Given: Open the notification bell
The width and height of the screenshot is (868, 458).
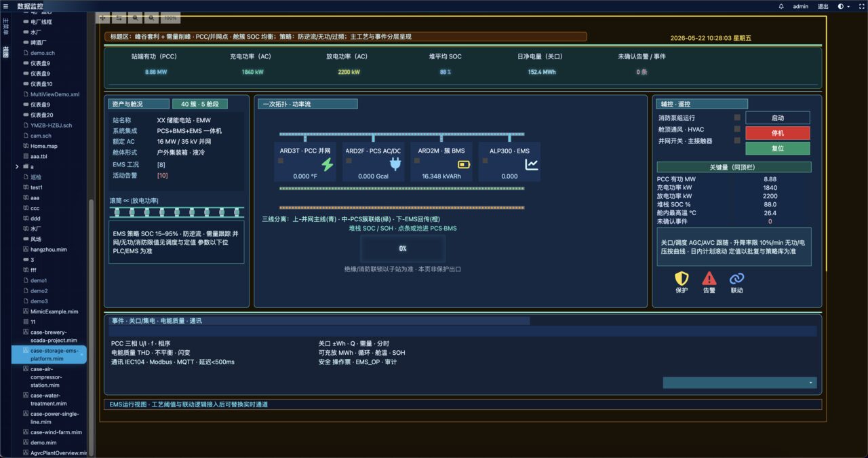Looking at the screenshot, I should point(781,6).
